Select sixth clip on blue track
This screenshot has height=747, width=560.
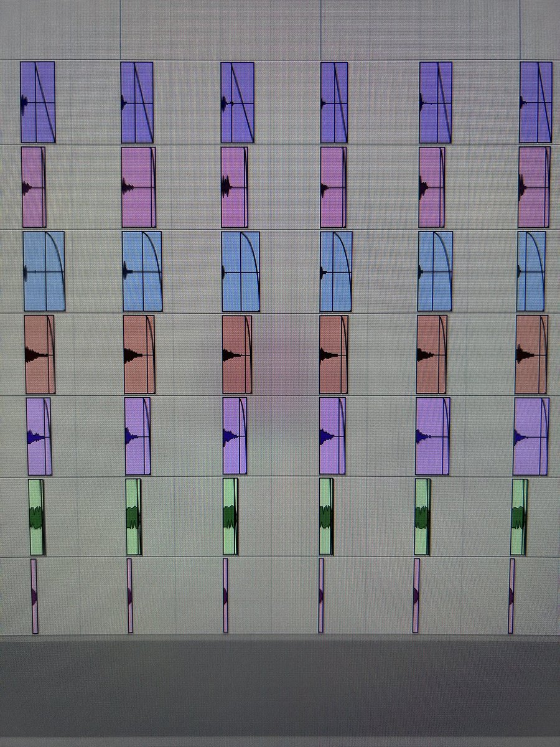[531, 271]
